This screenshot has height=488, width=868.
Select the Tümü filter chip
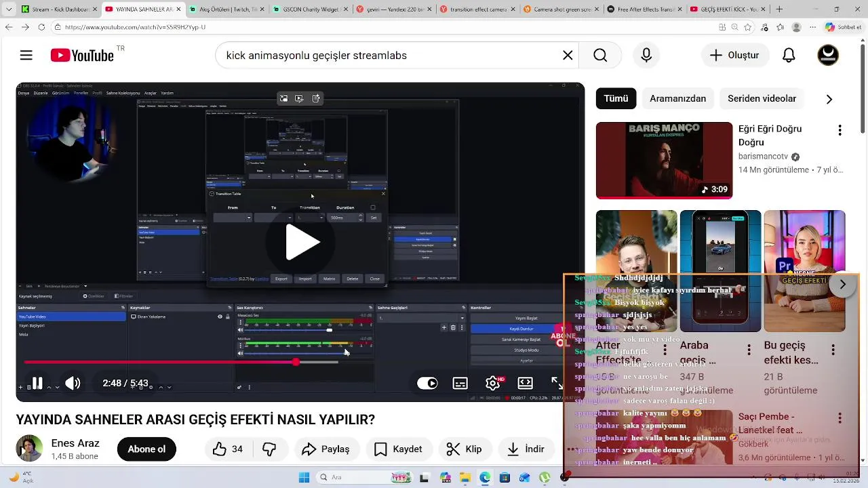click(x=616, y=98)
